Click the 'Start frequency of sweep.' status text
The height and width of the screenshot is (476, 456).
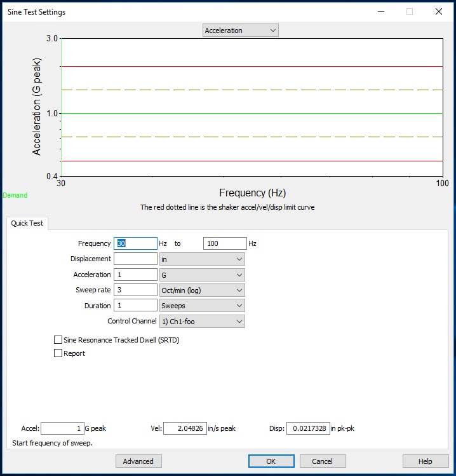[x=52, y=443]
